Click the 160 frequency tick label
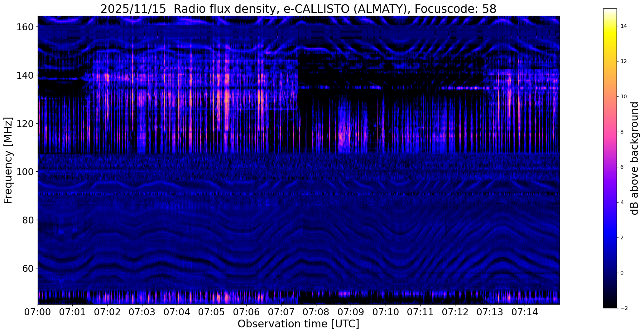 tap(25, 27)
